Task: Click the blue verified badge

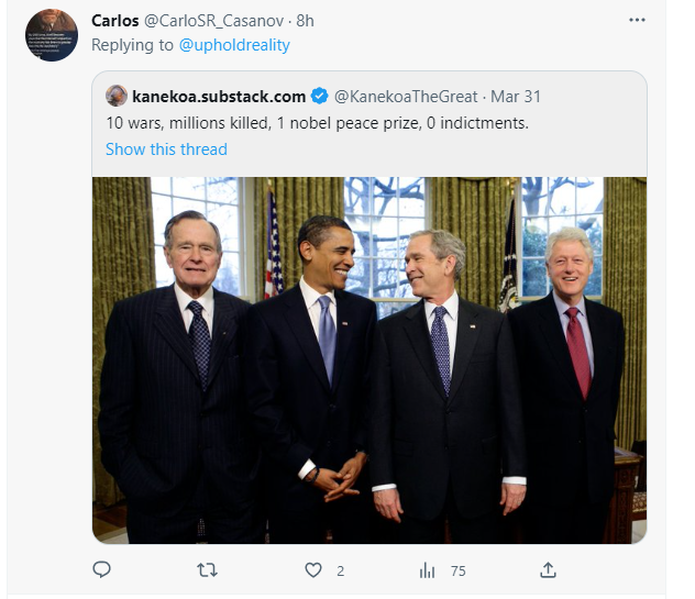Action: pos(319,96)
